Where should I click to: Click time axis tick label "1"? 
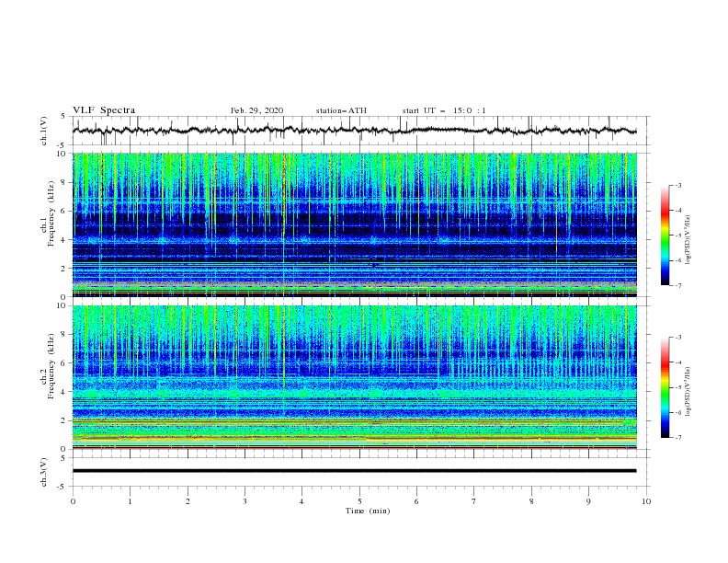[x=130, y=501]
